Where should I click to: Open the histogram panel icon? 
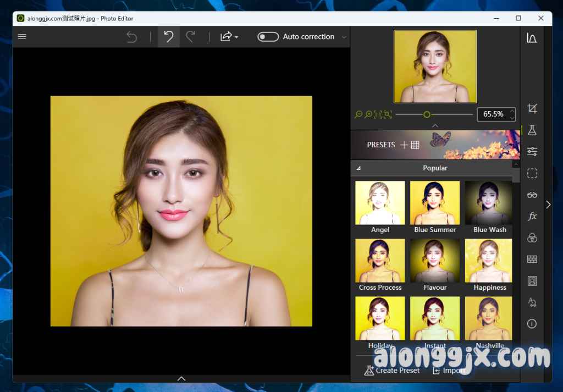click(532, 38)
